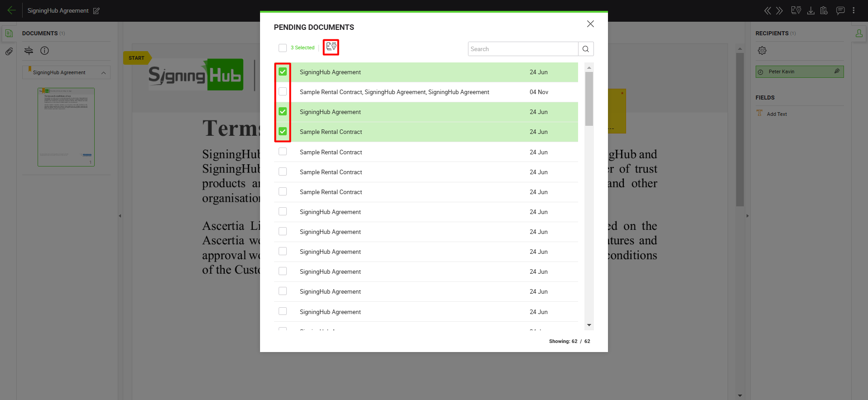Click the download icon in top toolbar

pos(810,10)
